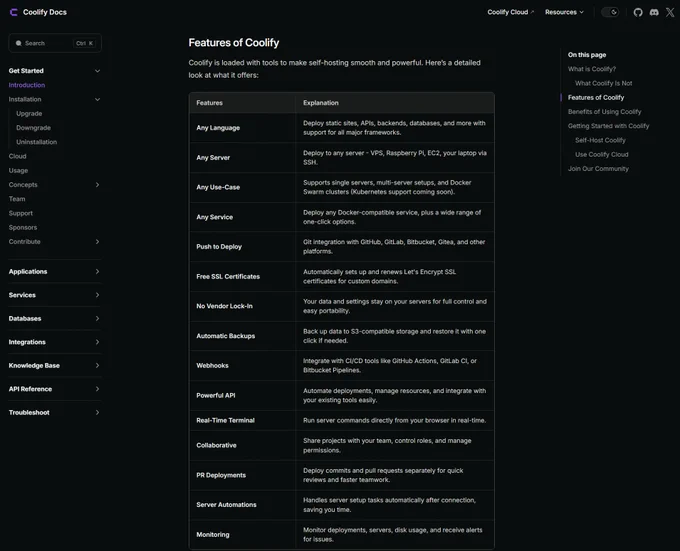Click the 'Features of Coolify' page heading
Screen dimensions: 680x551
[x=234, y=42]
